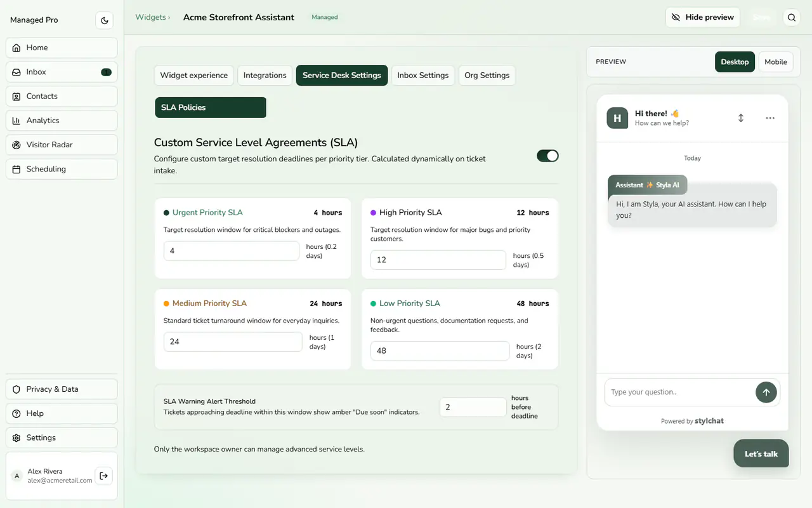
Task: Click the crossed-eye icon on Hide preview
Action: coord(676,18)
